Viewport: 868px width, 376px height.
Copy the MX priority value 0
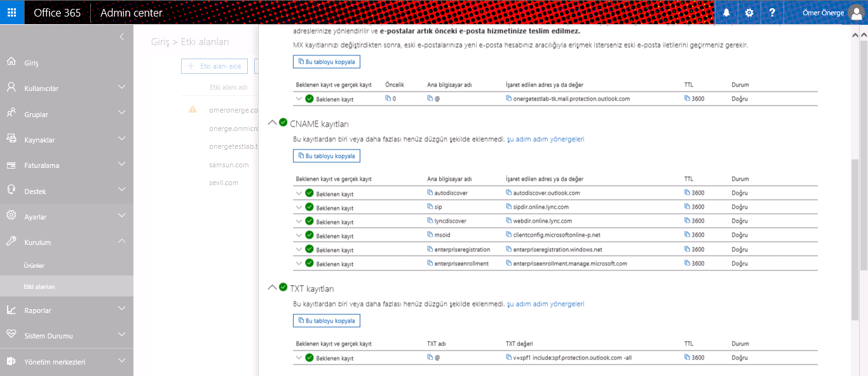coord(388,99)
